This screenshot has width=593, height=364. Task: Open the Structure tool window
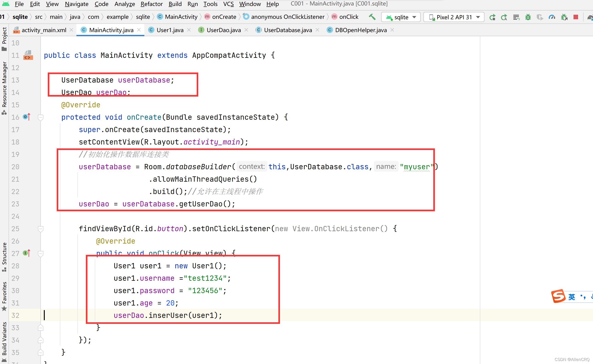pos(4,257)
